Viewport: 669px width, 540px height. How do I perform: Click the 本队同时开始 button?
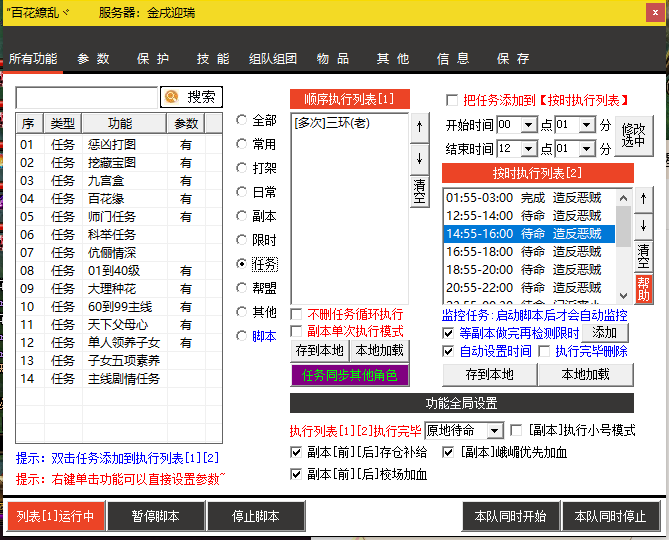coord(510,516)
